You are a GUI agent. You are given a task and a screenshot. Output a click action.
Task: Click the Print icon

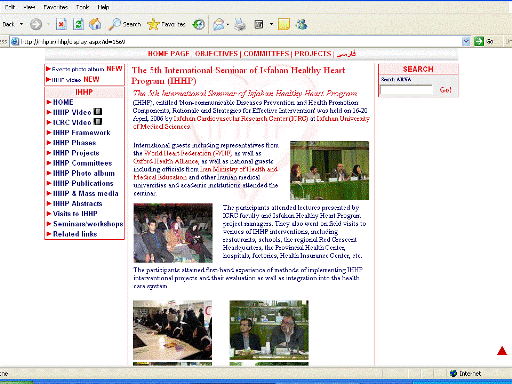(240, 24)
